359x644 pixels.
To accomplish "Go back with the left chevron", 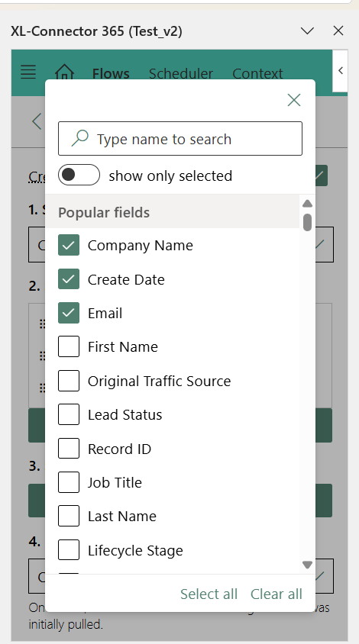I will pyautogui.click(x=37, y=121).
